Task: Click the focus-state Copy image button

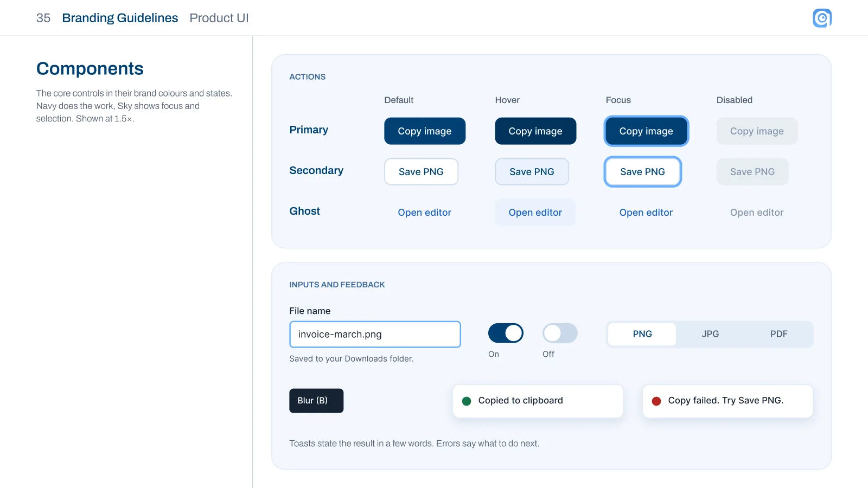Action: [646, 131]
